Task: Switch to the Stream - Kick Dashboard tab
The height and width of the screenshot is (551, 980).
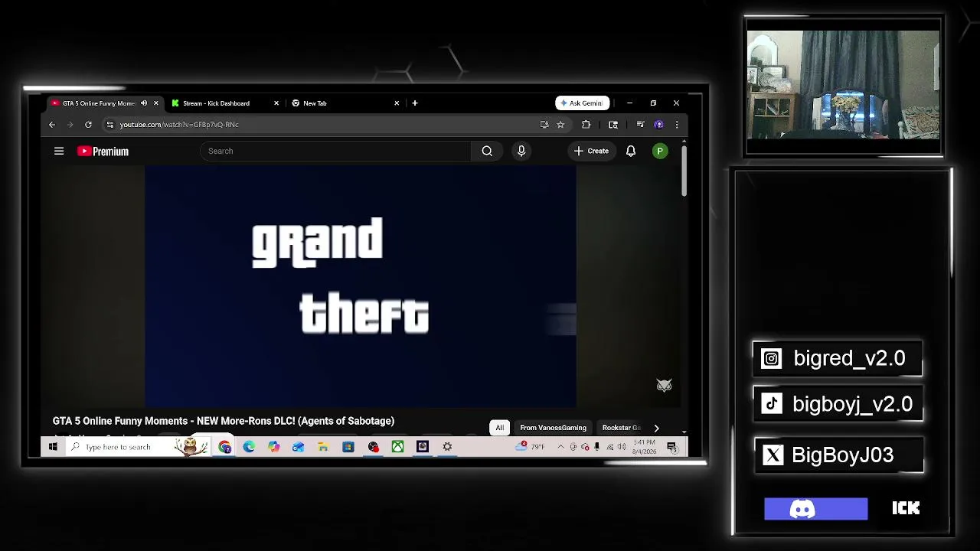Action: click(216, 103)
